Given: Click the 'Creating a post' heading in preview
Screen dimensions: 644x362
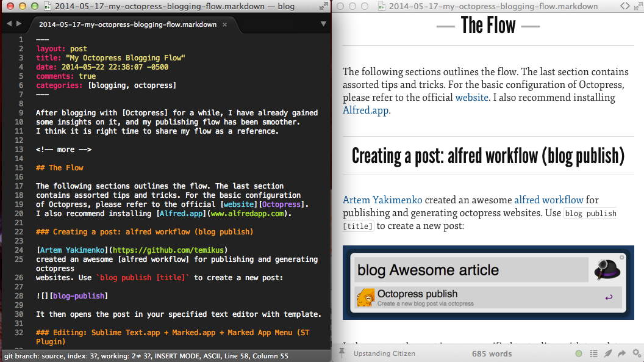Looking at the screenshot, I should [x=488, y=156].
